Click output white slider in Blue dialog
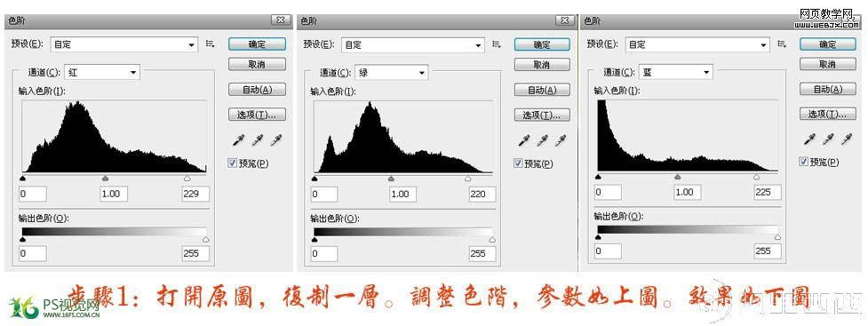Screen dimensions: 868x326 pyautogui.click(x=777, y=237)
